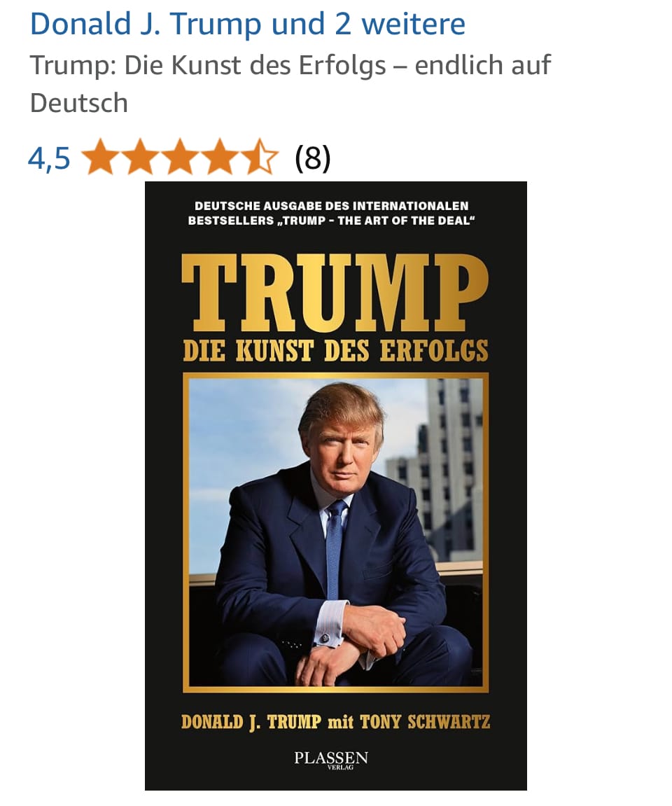Click "2 weitere" to see other contributors
Viewport: 672px width, 806px height.
click(400, 25)
